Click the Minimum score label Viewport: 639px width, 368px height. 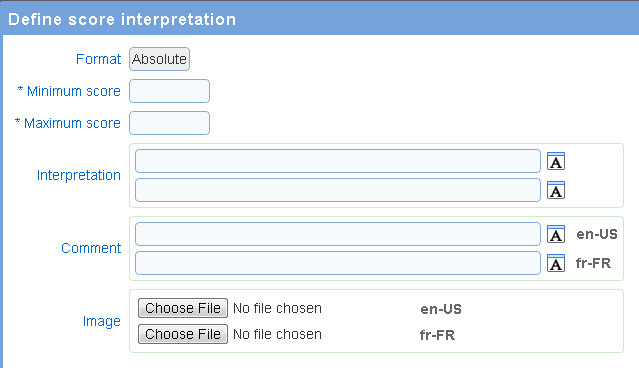click(69, 91)
